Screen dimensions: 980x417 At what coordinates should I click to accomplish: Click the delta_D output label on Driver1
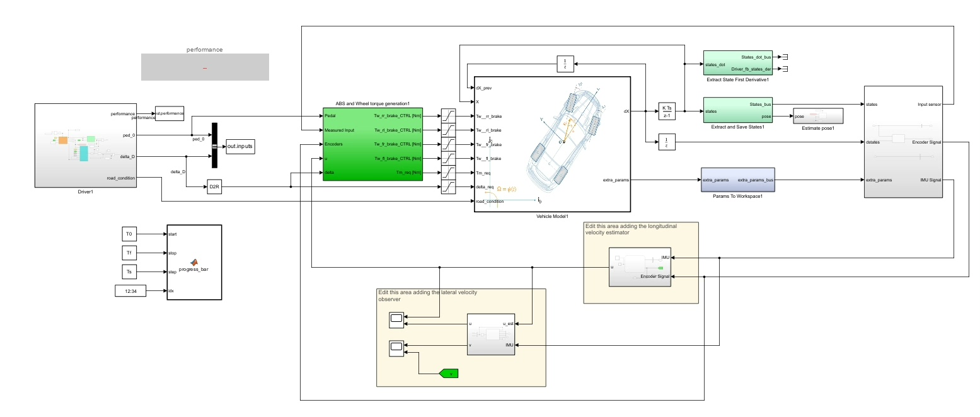point(127,156)
